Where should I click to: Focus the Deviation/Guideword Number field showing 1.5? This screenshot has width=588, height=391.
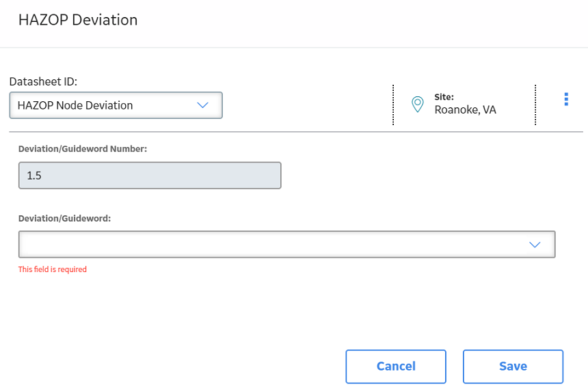point(150,176)
